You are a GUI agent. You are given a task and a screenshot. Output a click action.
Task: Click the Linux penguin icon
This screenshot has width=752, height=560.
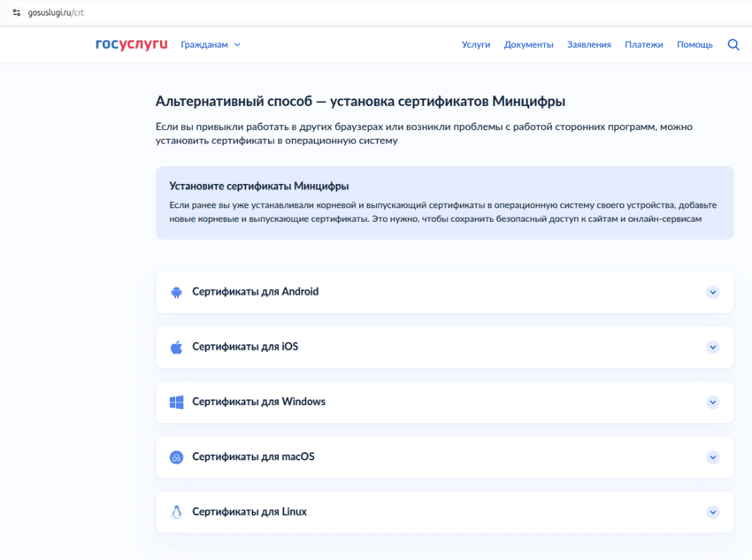[x=176, y=512]
